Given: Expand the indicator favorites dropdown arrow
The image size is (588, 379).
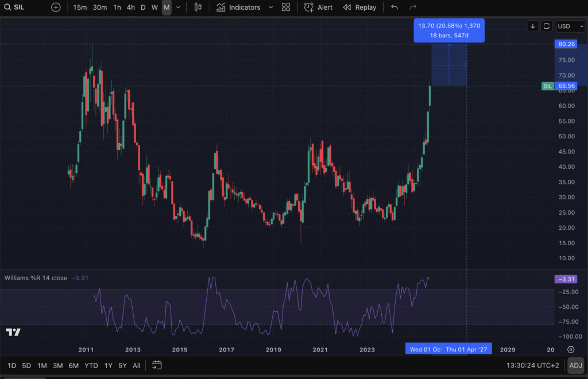Looking at the screenshot, I should (270, 7).
